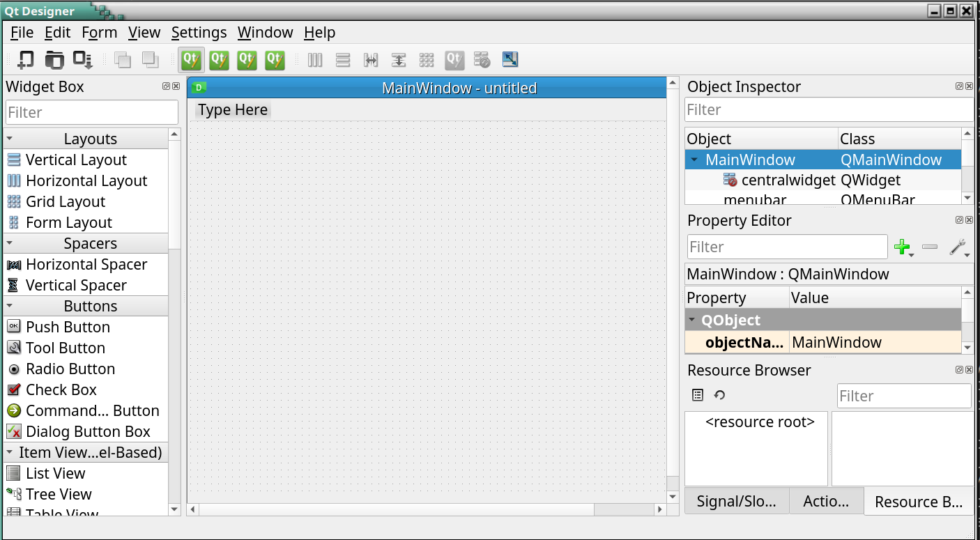The height and width of the screenshot is (540, 980).
Task: Click the remove property minus icon
Action: tap(930, 247)
